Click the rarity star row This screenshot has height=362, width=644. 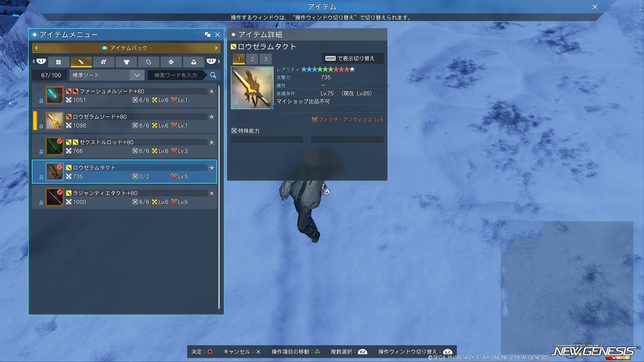pos(328,69)
